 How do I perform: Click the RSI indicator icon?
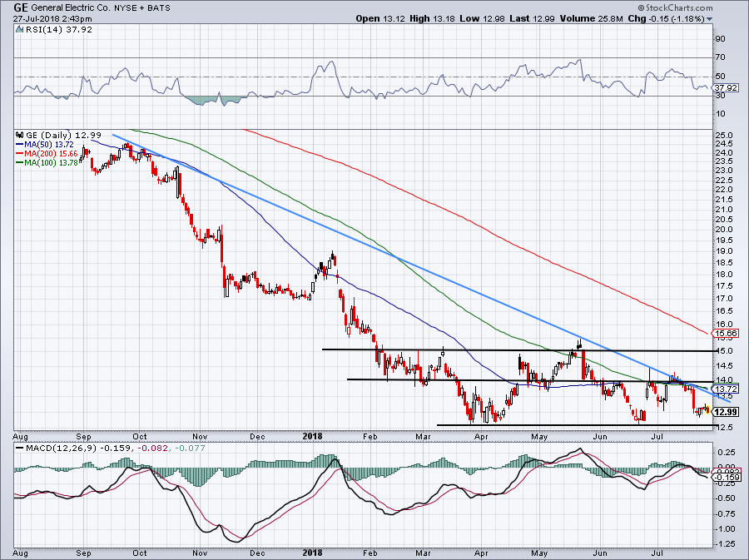click(20, 30)
